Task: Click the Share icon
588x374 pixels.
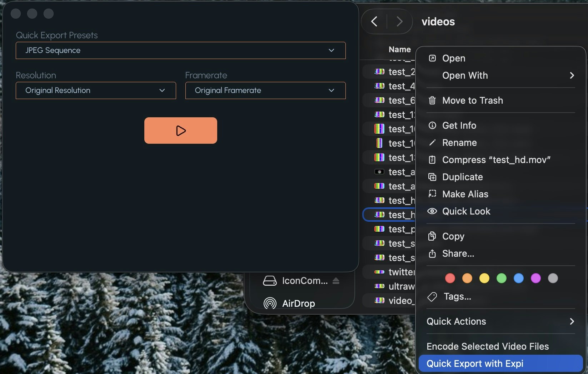Action: 432,254
